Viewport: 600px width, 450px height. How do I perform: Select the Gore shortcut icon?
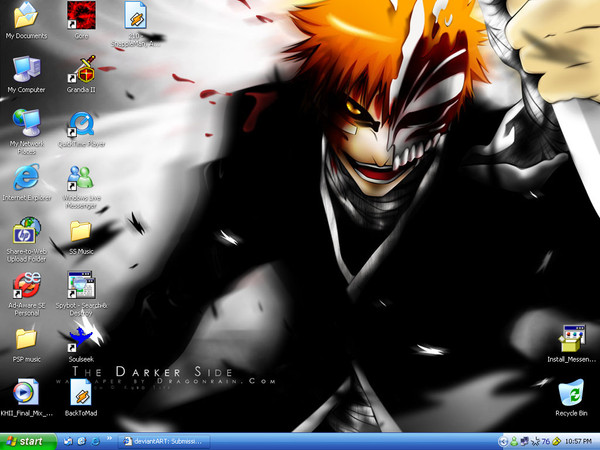81,15
